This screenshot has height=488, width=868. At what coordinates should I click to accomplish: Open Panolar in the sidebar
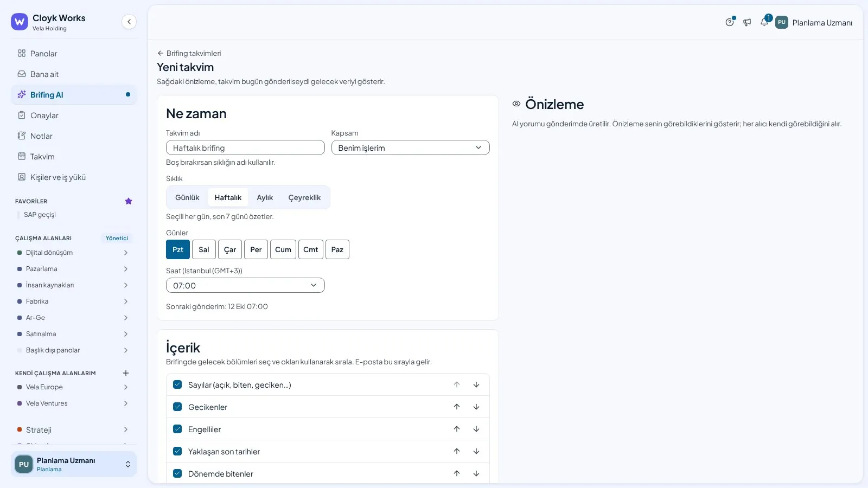pyautogui.click(x=74, y=54)
